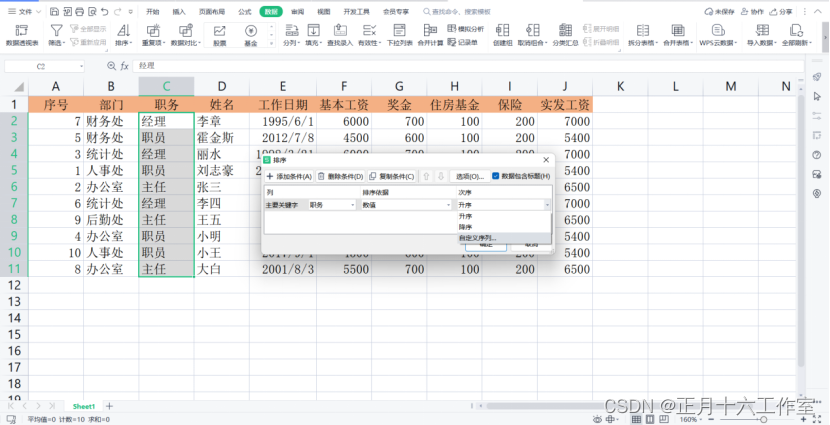Image resolution: width=830 pixels, height=425 pixels.
Task: Click the undo arrow icon
Action: 105,11
